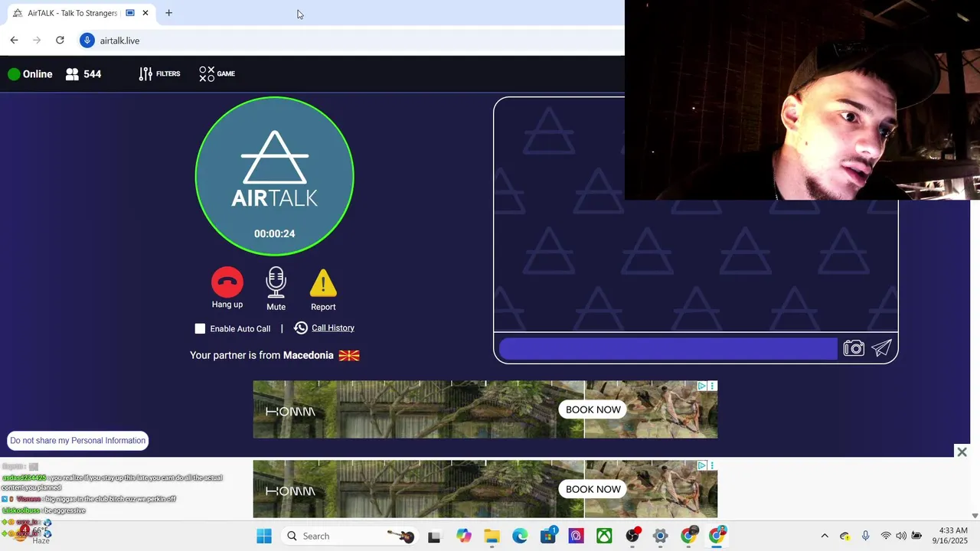Open Microsoft Edge from taskbar
This screenshot has height=551, width=980.
pyautogui.click(x=520, y=536)
